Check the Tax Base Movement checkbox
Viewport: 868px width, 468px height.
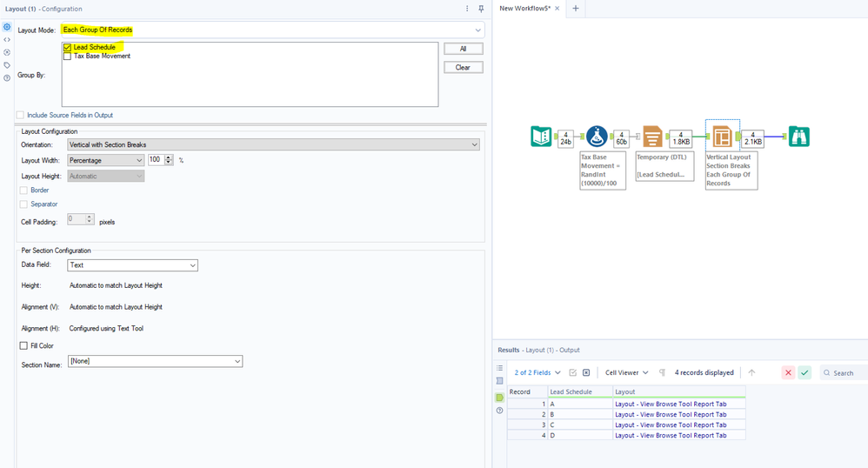(x=68, y=57)
